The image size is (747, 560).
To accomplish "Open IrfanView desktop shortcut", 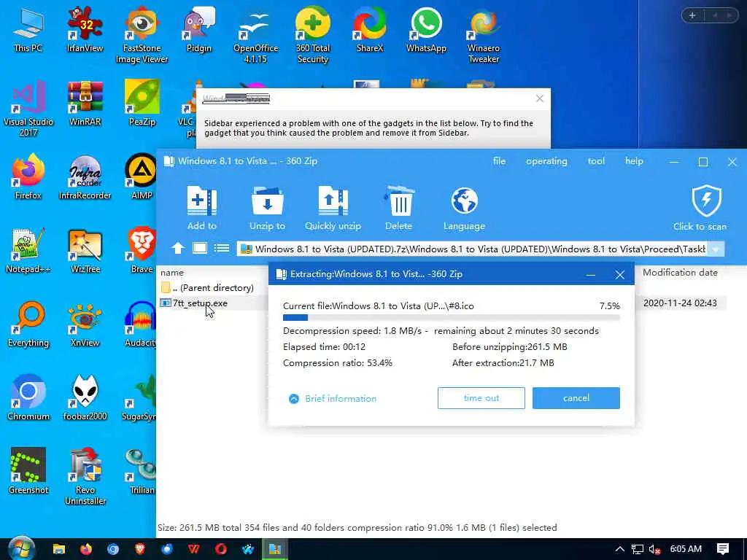I will (x=85, y=31).
